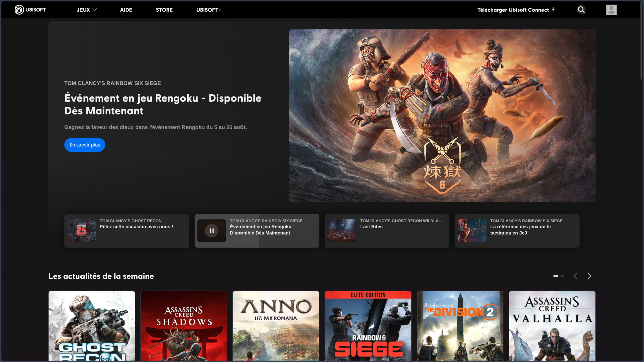Open Rainbow Six Siege Elite Edition cover
The image size is (644, 362).
(x=368, y=326)
